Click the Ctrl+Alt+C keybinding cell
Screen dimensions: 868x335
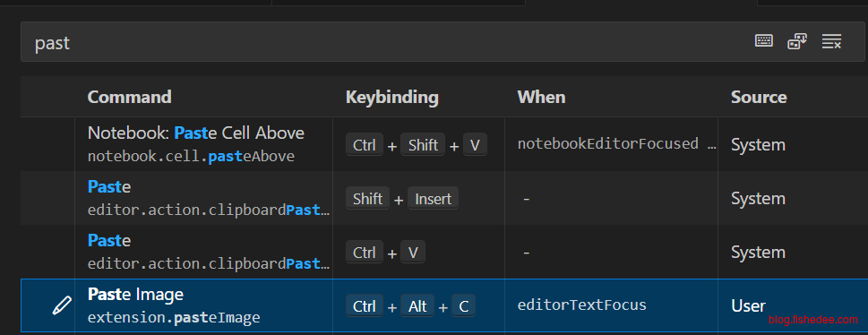(x=411, y=306)
